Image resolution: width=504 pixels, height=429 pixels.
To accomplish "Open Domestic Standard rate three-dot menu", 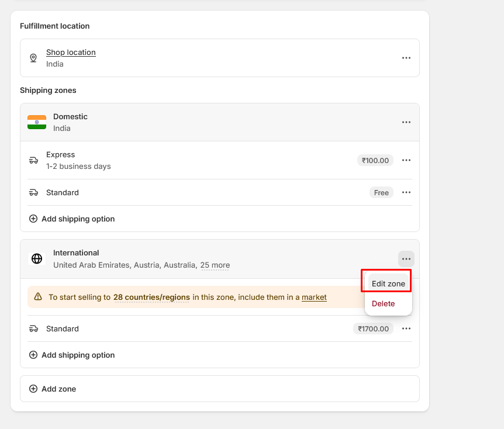I will [406, 192].
